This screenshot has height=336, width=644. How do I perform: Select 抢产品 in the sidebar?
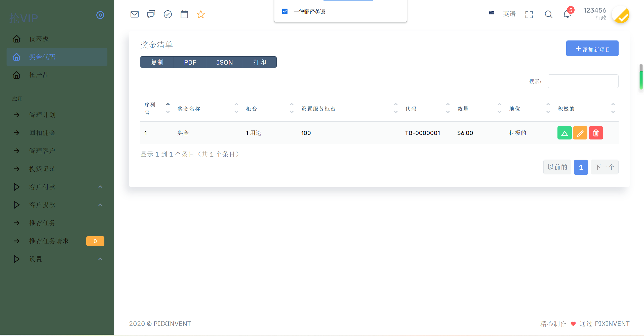point(39,75)
